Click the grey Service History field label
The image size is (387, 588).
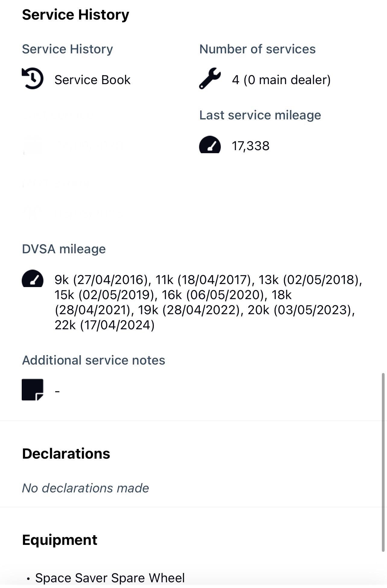[x=67, y=49]
